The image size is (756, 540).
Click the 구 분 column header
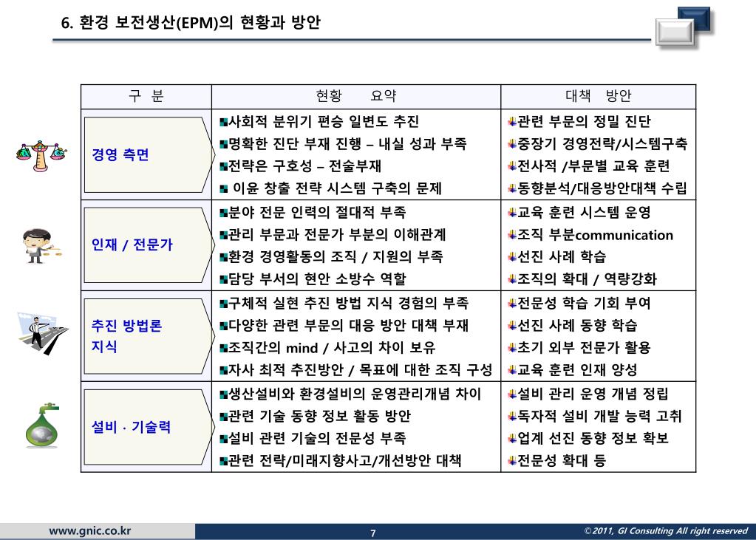click(x=146, y=96)
